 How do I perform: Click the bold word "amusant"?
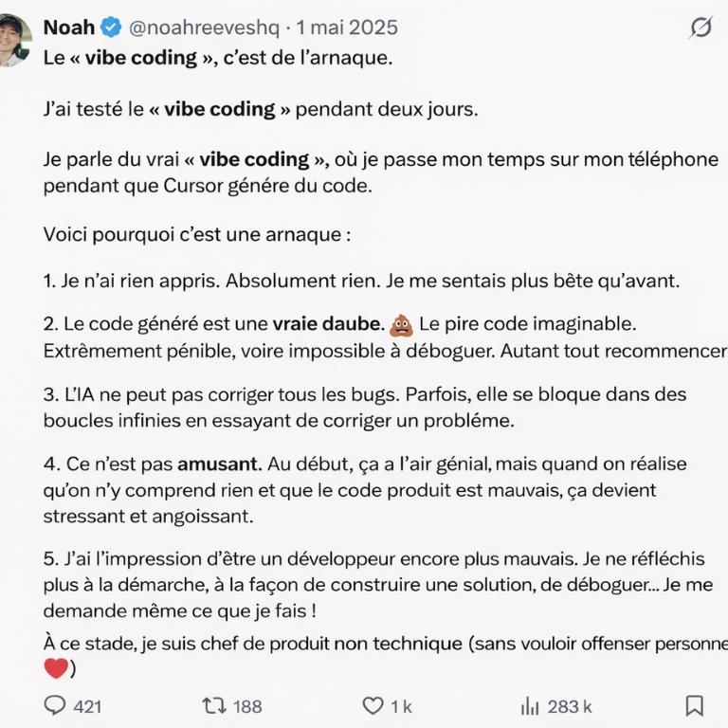pos(219,464)
